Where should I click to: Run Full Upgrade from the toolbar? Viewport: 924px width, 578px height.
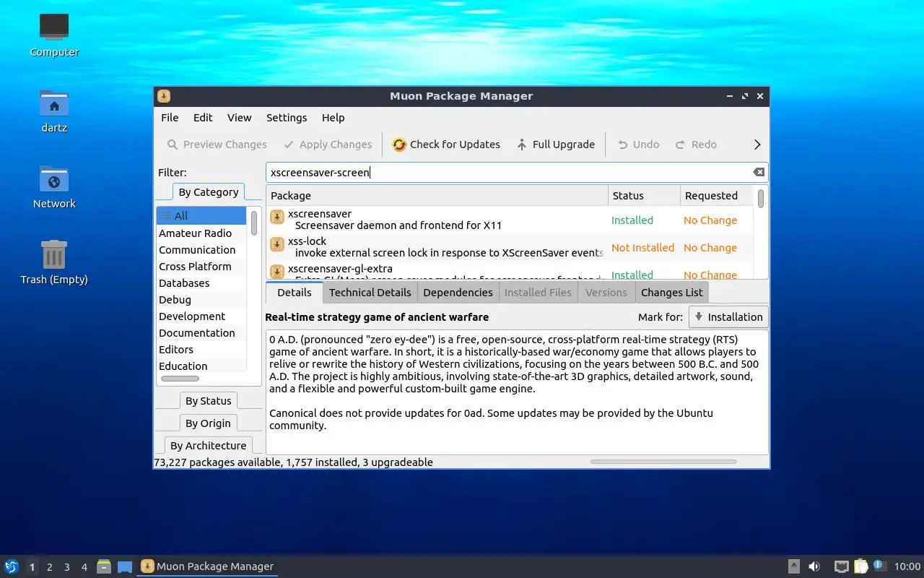556,144
